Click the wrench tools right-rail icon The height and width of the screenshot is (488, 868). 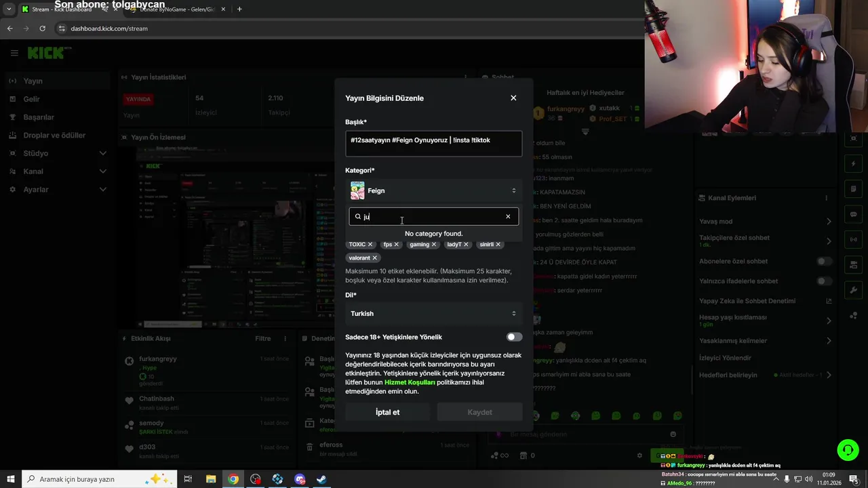[854, 289]
